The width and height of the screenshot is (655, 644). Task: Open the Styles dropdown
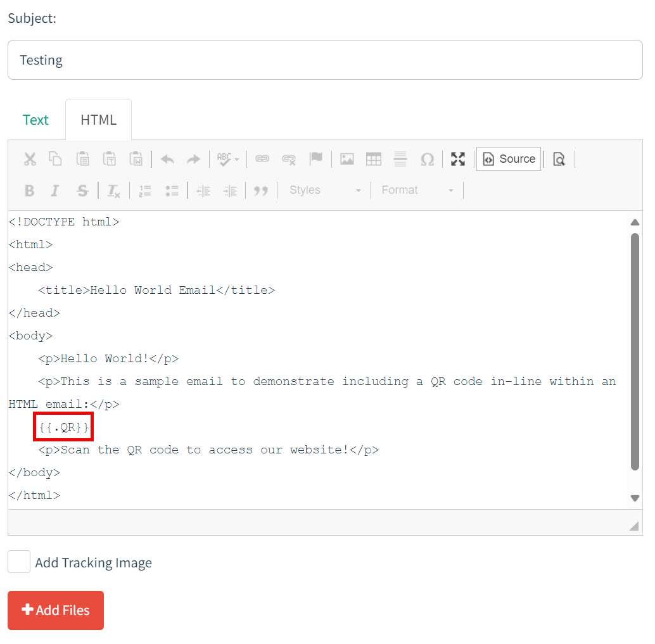tap(324, 191)
